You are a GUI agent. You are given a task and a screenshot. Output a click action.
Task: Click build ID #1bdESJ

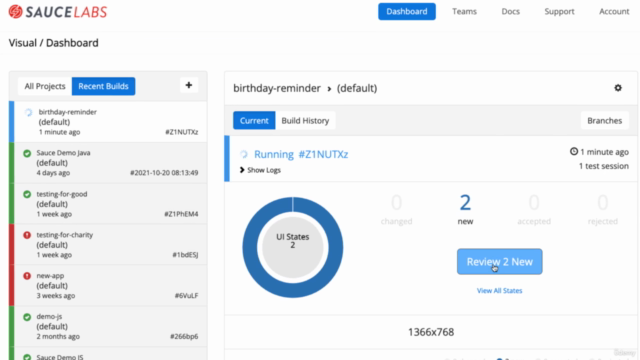coord(185,255)
